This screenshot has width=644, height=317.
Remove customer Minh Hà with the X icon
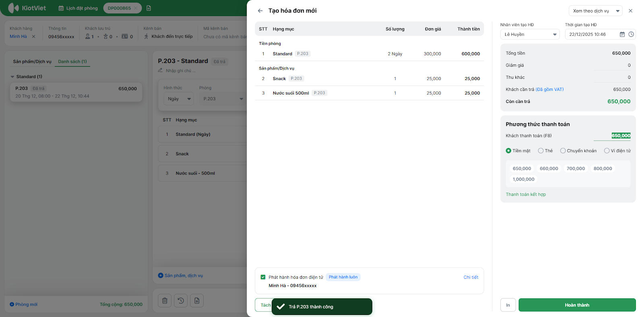tap(33, 37)
